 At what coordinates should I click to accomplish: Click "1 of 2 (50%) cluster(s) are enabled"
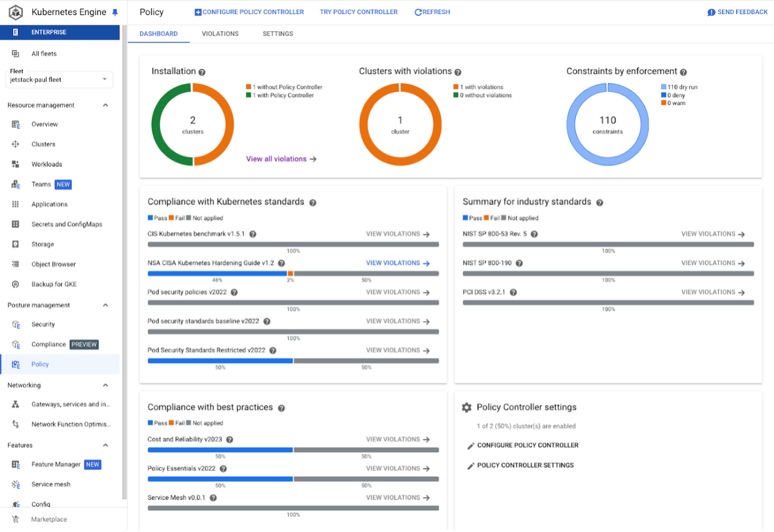pyautogui.click(x=526, y=426)
